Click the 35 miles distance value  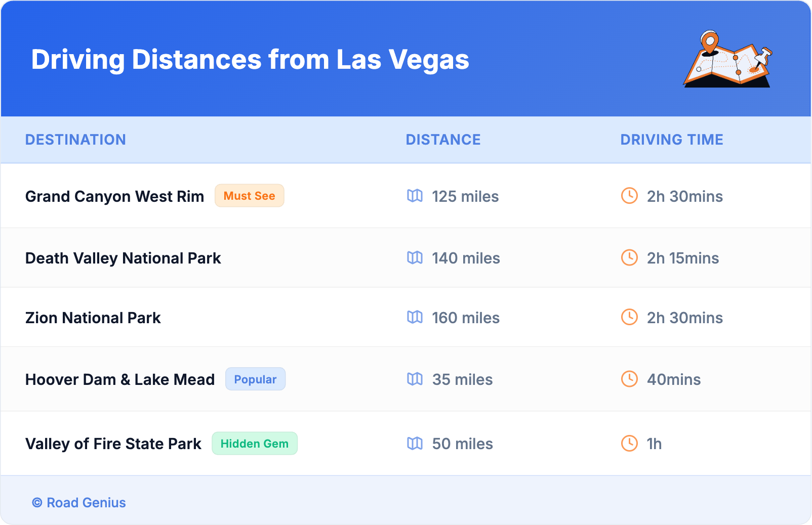pyautogui.click(x=462, y=379)
